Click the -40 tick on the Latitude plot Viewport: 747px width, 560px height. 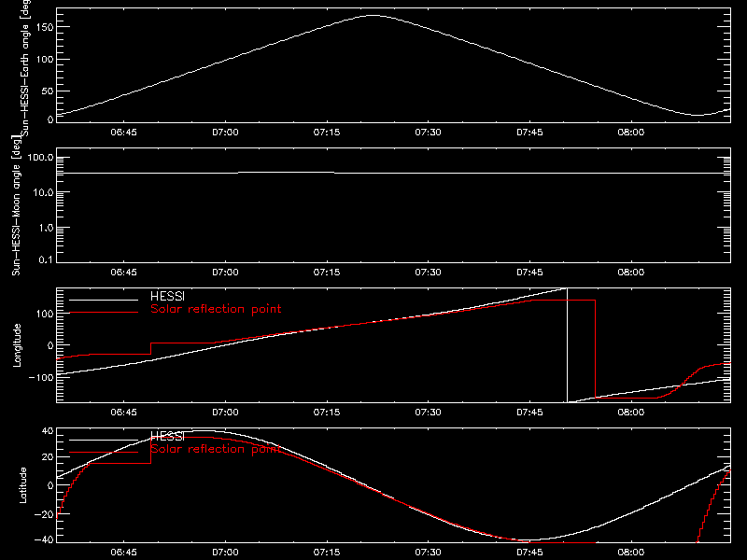pyautogui.click(x=44, y=540)
